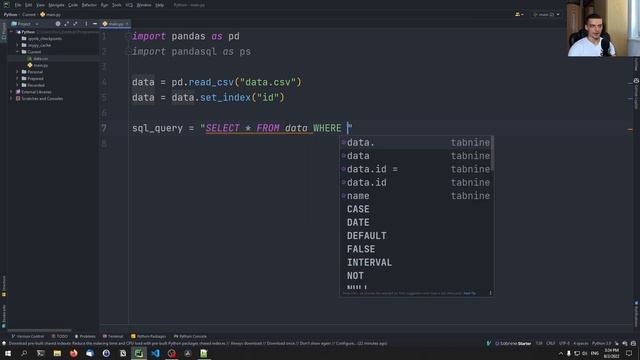Viewport: 640px width, 360px height.
Task: Select 'data' tabnine completion suggestion
Action: tap(416, 156)
